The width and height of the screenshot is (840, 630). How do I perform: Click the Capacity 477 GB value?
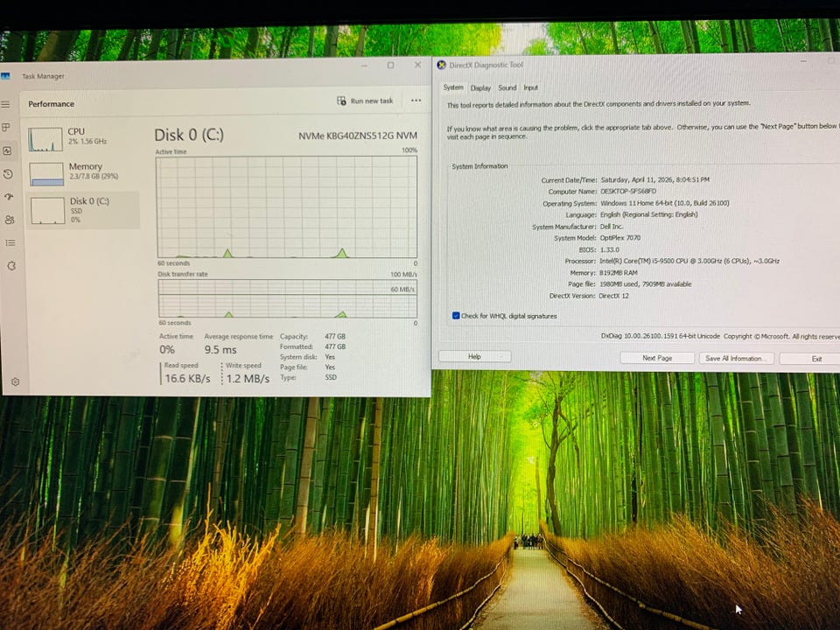pos(335,336)
